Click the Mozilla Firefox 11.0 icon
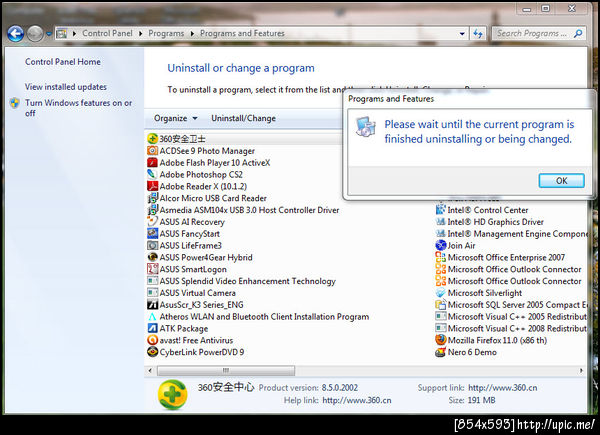600x435 pixels. [x=441, y=340]
